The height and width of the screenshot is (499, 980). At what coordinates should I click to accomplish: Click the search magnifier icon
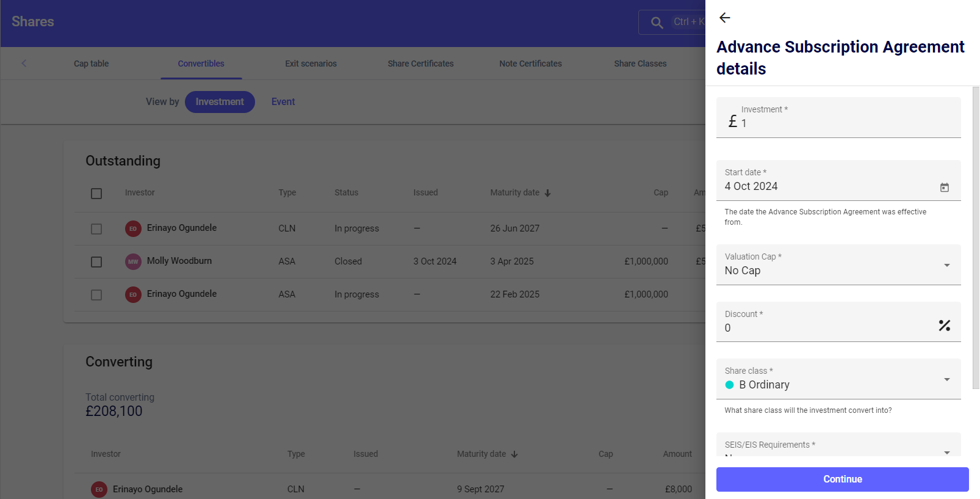pos(657,23)
